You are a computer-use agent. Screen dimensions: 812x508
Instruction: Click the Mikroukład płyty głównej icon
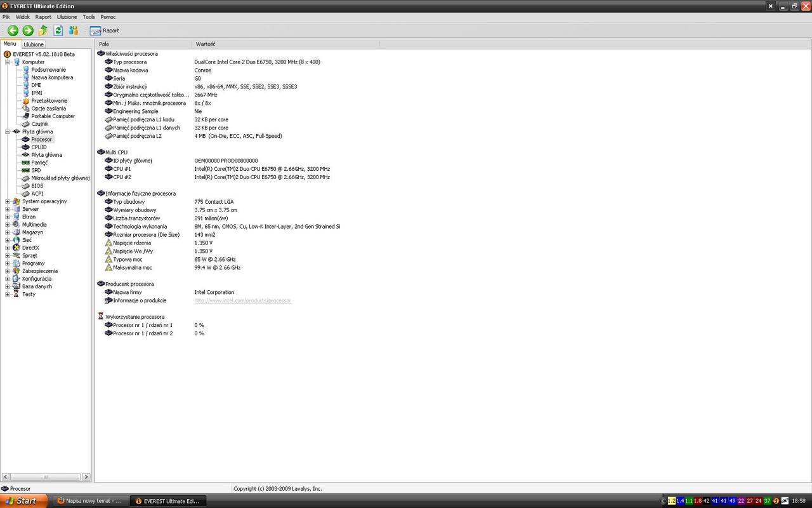click(25, 178)
